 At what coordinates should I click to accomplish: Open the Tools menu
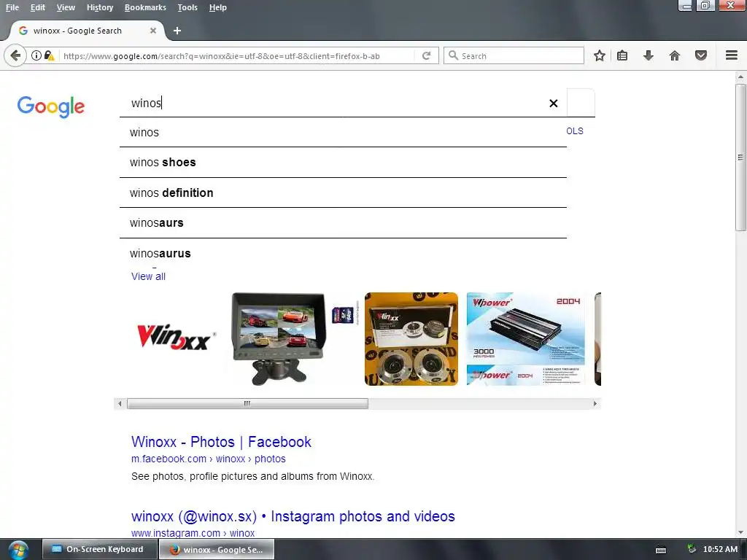(x=187, y=7)
